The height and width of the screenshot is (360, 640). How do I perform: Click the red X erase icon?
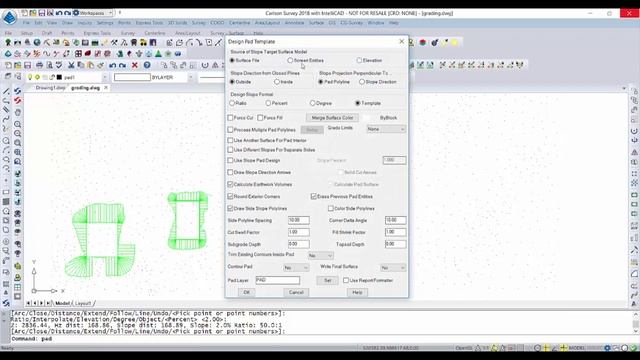[135, 65]
